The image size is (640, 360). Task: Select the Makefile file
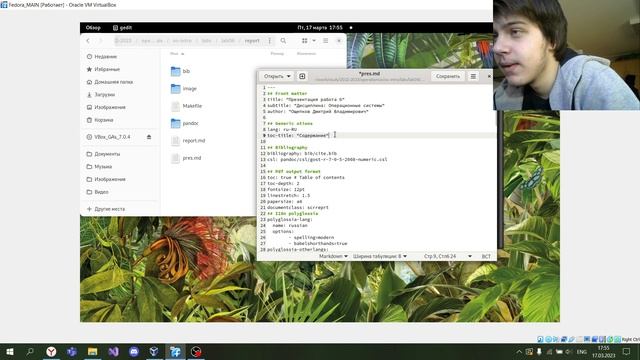pyautogui.click(x=186, y=106)
